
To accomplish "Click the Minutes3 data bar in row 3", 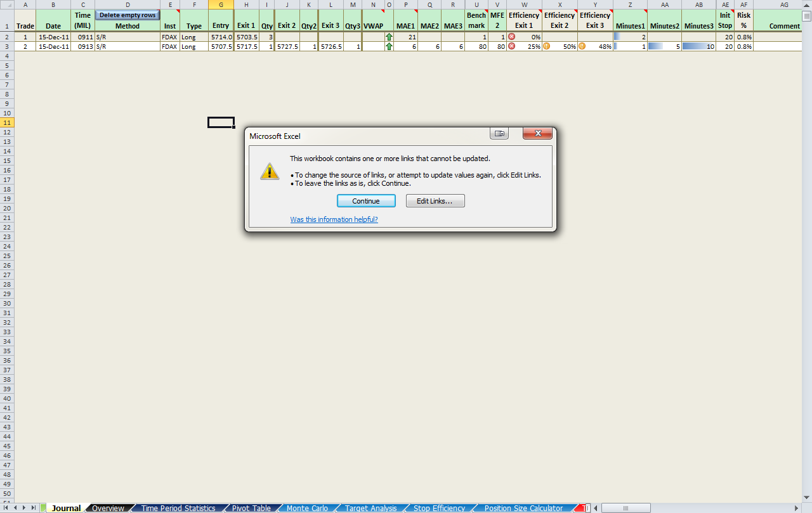I will (x=695, y=46).
